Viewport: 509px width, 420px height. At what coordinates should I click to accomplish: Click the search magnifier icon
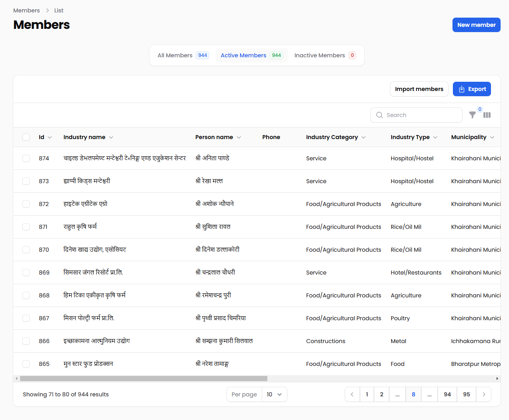[379, 115]
